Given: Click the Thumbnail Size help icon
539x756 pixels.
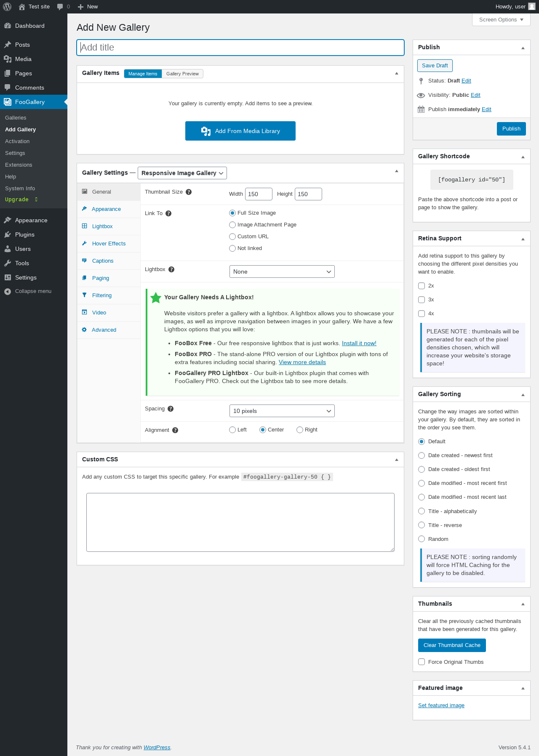Looking at the screenshot, I should click(189, 192).
